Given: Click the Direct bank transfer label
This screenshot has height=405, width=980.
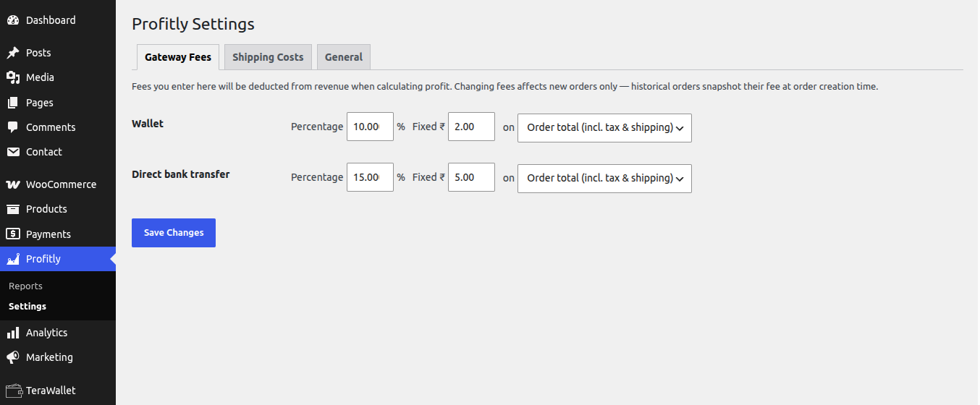Looking at the screenshot, I should pyautogui.click(x=181, y=174).
